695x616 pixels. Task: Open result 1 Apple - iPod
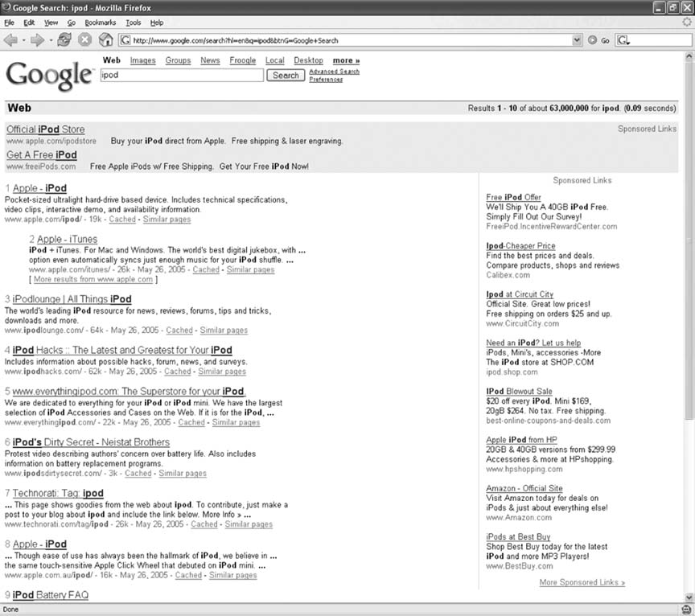[x=39, y=188]
